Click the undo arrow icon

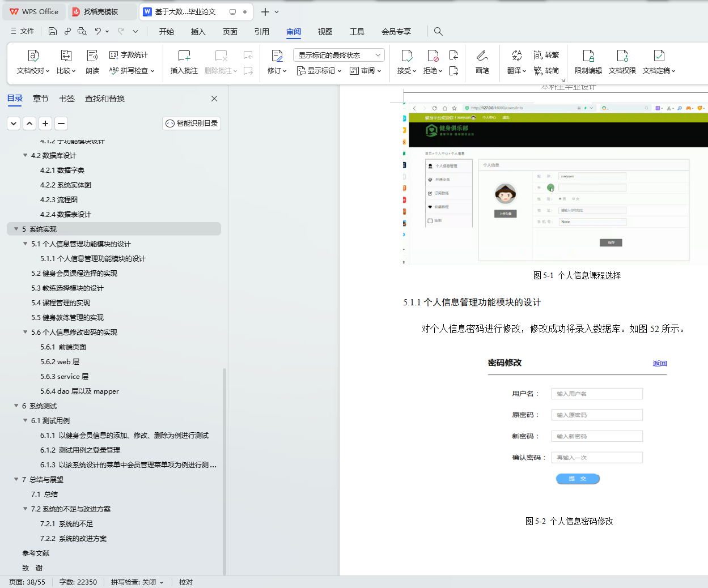[x=98, y=31]
